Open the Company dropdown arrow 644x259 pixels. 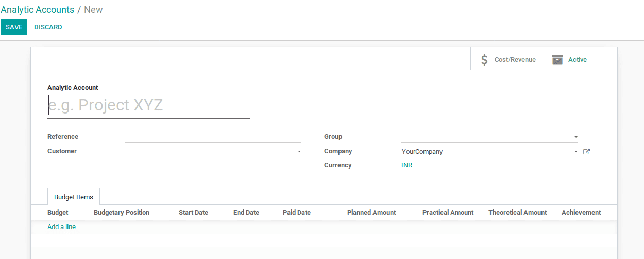point(575,152)
